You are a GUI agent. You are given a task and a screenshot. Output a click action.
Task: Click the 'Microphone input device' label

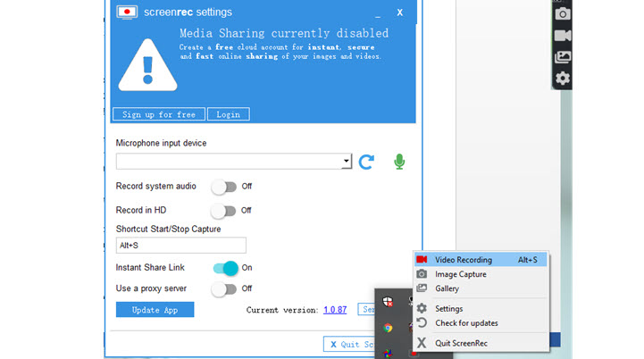161,143
